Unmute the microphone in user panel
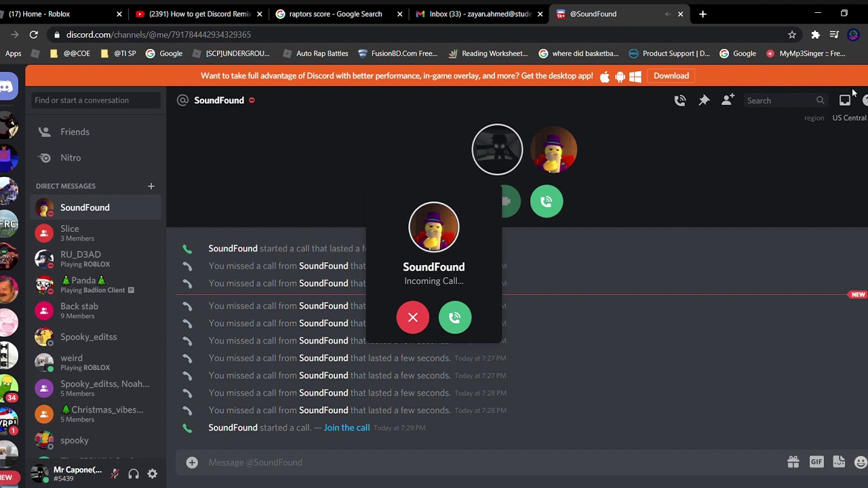This screenshot has height=488, width=868. (115, 474)
